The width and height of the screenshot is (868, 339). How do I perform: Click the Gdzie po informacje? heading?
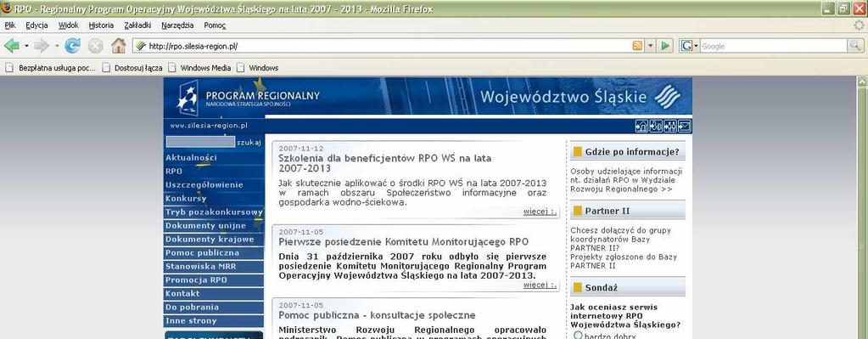631,151
